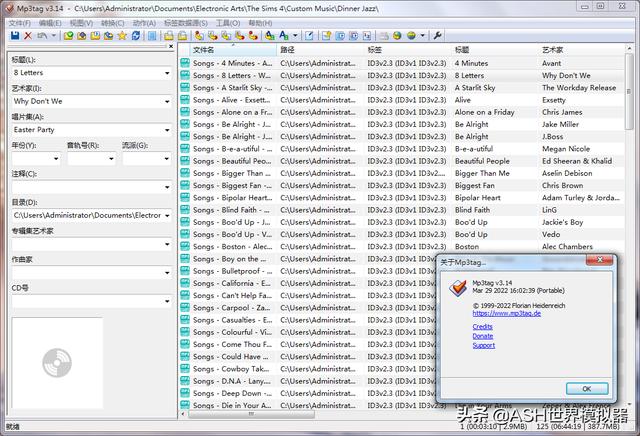Image resolution: width=640 pixels, height=436 pixels.
Task: Click the Create playlist toolbar icon
Action: 327,36
